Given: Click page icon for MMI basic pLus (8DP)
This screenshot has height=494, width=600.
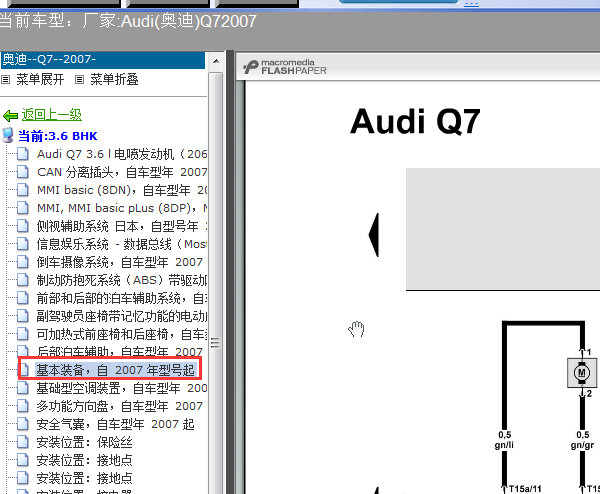Looking at the screenshot, I should click(23, 208).
